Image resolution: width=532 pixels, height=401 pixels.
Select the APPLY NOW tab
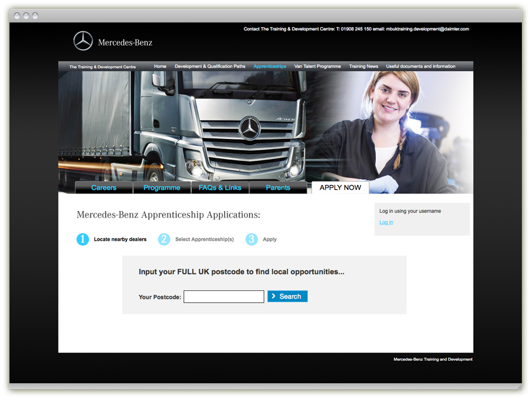(340, 188)
